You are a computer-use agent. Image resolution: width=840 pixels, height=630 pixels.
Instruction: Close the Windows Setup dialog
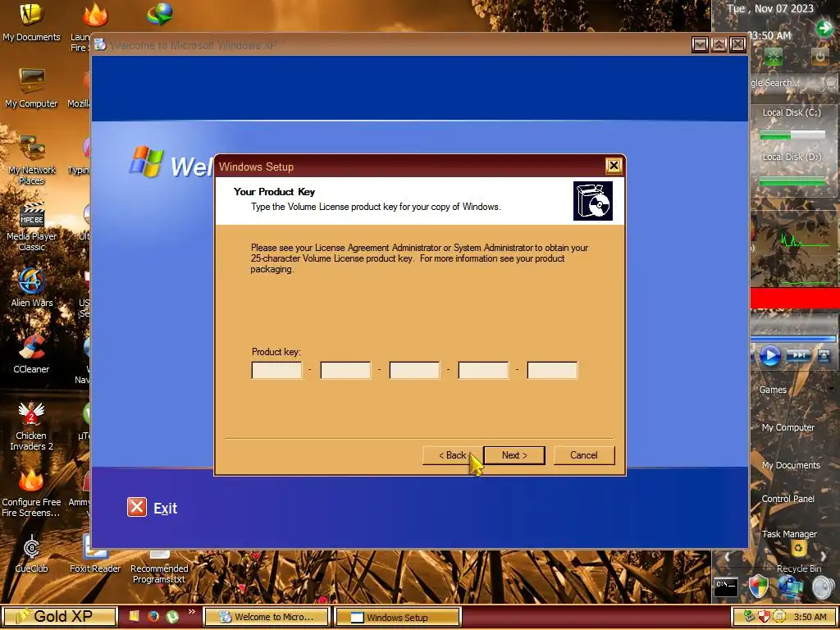point(614,166)
